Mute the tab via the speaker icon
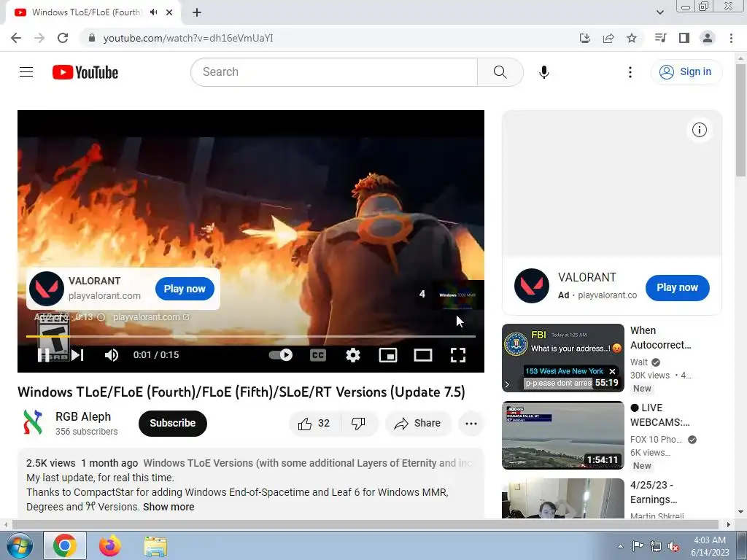The width and height of the screenshot is (747, 560). 153,12
